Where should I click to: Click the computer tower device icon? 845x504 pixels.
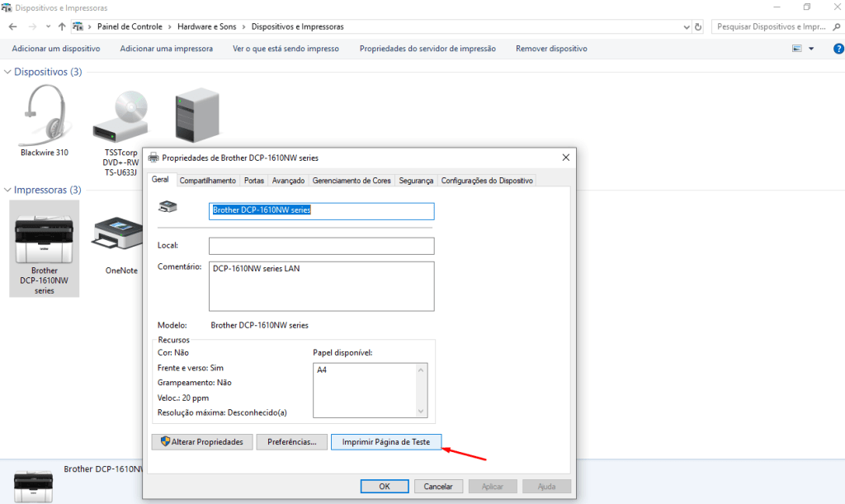196,115
